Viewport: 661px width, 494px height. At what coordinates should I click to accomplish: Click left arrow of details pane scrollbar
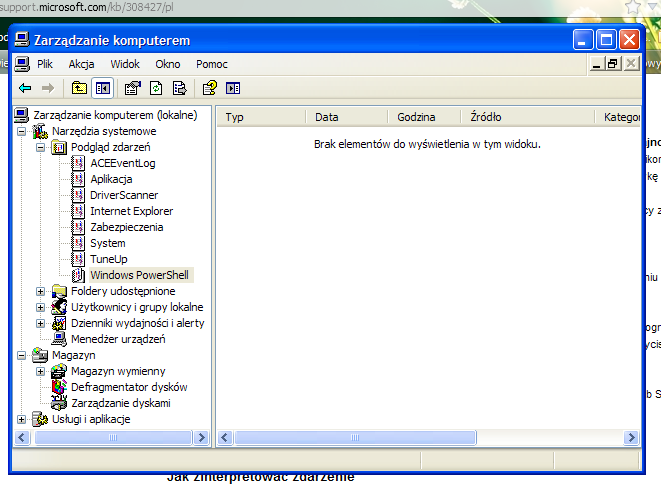click(225, 438)
